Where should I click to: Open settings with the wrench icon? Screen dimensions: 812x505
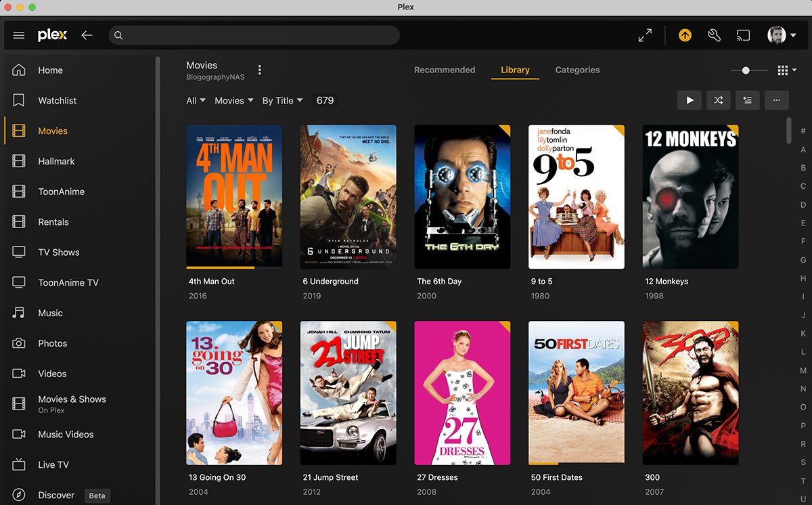714,35
